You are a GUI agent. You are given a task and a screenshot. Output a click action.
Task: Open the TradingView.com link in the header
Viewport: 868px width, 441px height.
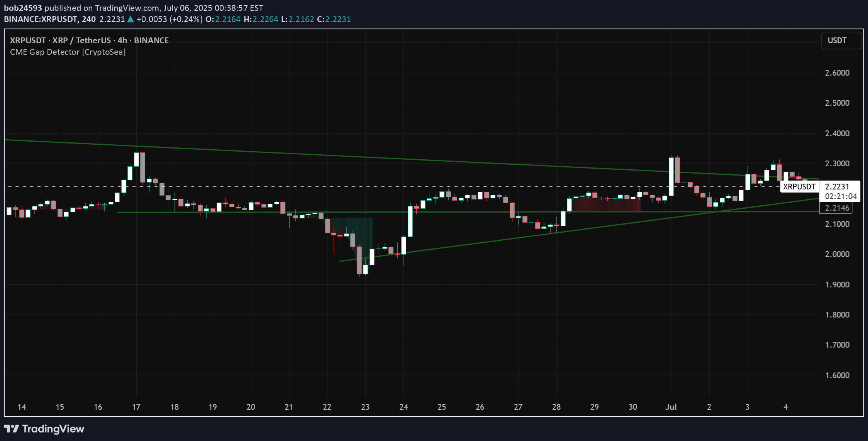tap(127, 7)
